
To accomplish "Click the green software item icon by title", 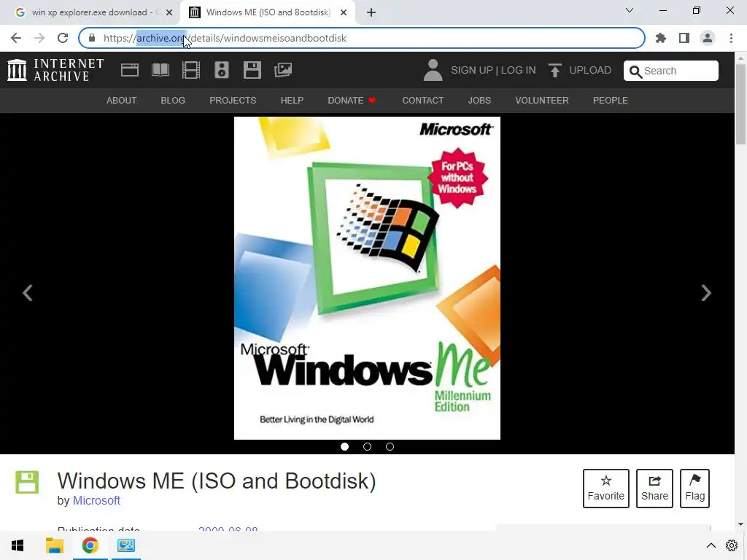I will pos(27,482).
